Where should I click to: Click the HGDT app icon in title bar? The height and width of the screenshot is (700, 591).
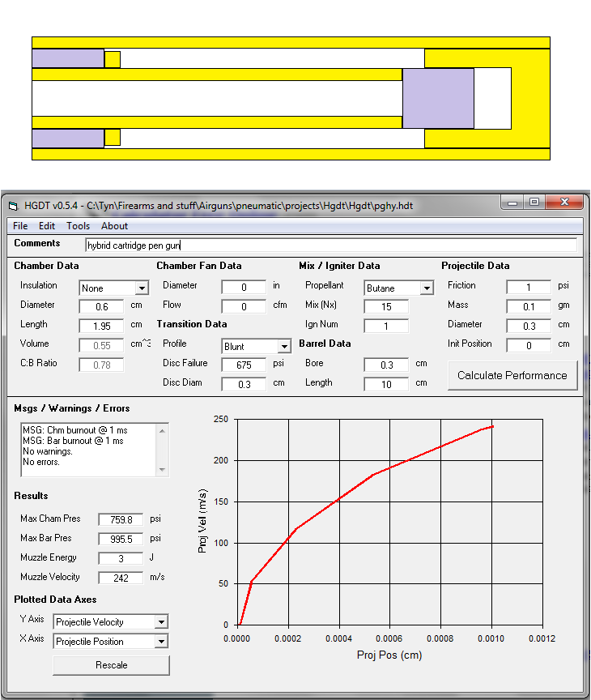coord(13,207)
